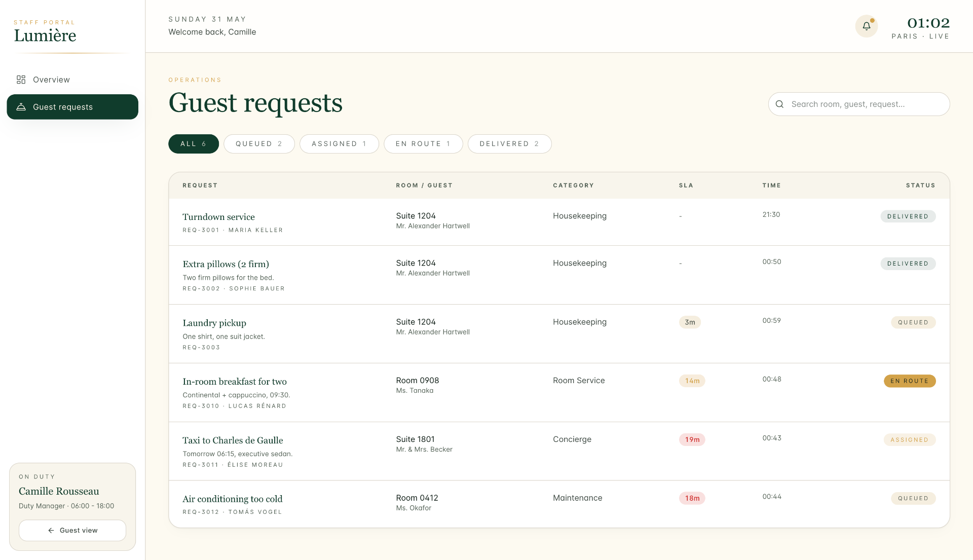Click Room 0412 Ms. Okafor cell

pyautogui.click(x=417, y=503)
